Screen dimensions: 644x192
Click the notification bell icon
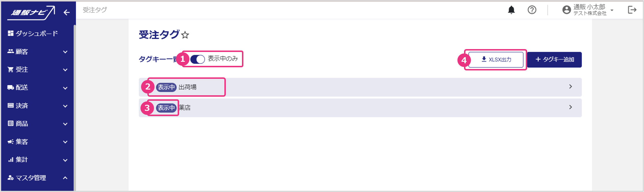coord(511,10)
